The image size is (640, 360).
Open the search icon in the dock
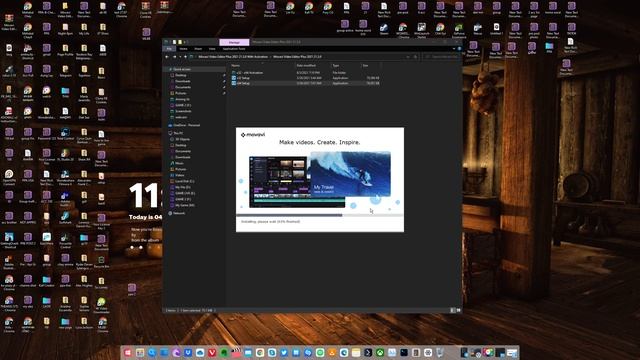[x=152, y=353]
